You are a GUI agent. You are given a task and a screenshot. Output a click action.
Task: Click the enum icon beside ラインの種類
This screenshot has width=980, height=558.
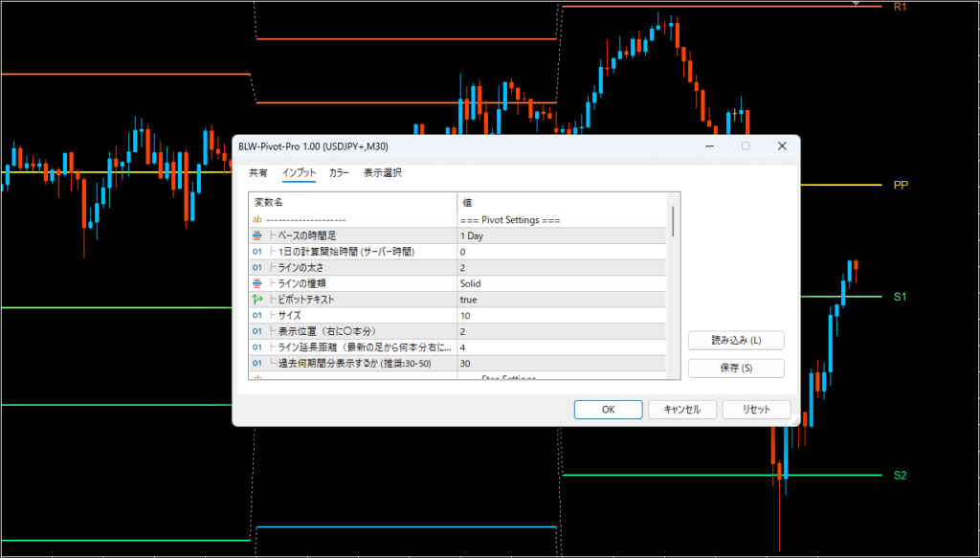coord(256,283)
